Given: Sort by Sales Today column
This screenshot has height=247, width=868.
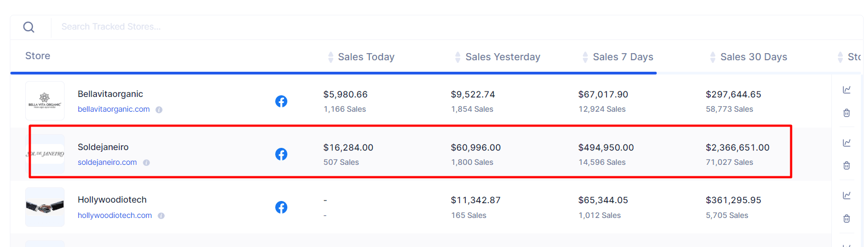Looking at the screenshot, I should [x=365, y=57].
